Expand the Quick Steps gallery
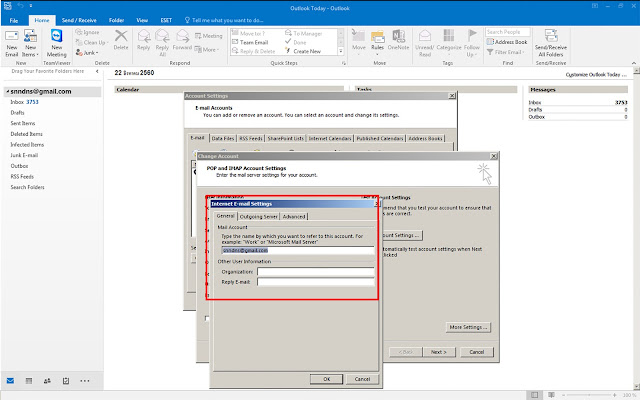The width and height of the screenshot is (640, 400). click(341, 51)
